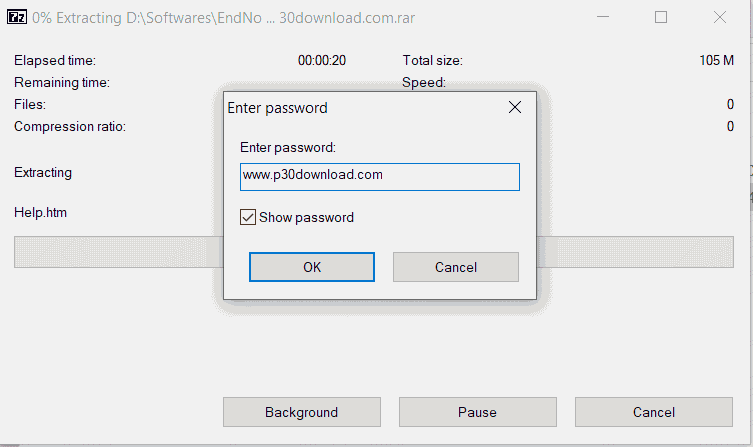Send extraction to Background

pos(302,412)
